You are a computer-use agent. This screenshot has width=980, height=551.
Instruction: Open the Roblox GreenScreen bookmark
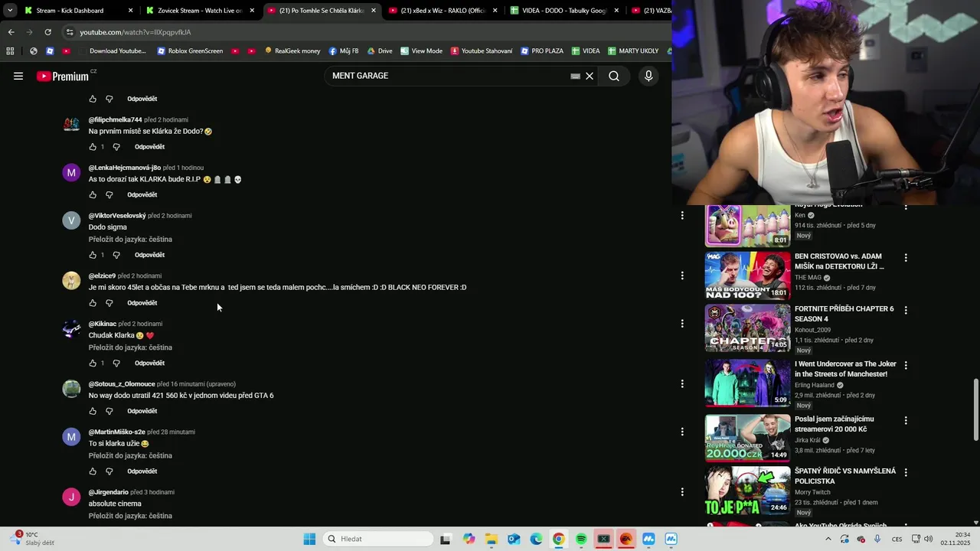[190, 51]
